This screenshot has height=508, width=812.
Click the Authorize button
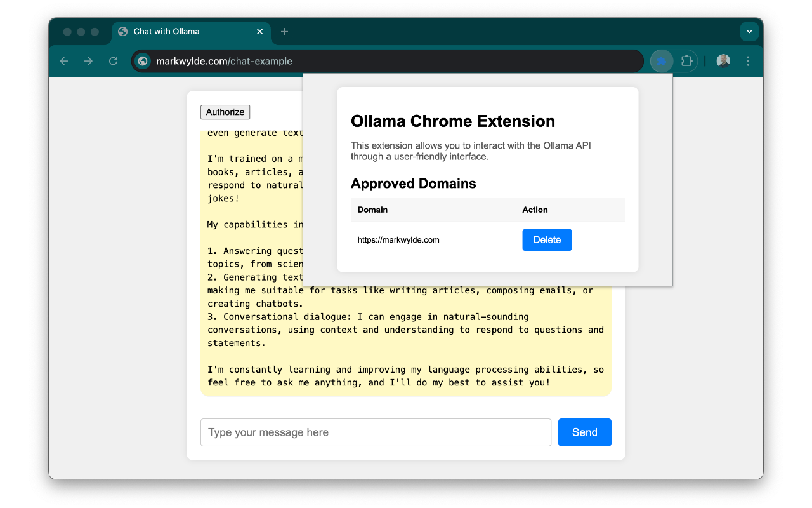tap(225, 112)
